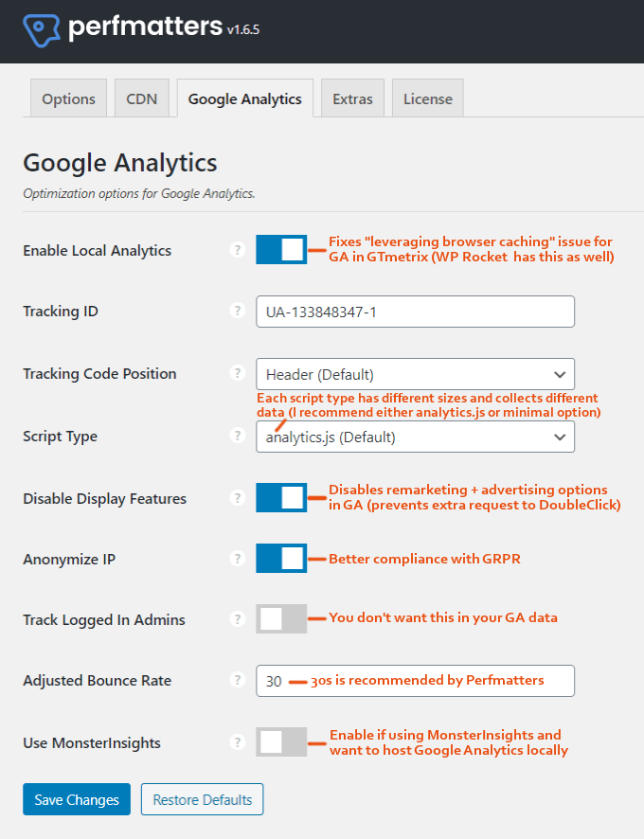The height and width of the screenshot is (839, 644).
Task: Focus the Tracking ID input field
Action: coord(416,312)
